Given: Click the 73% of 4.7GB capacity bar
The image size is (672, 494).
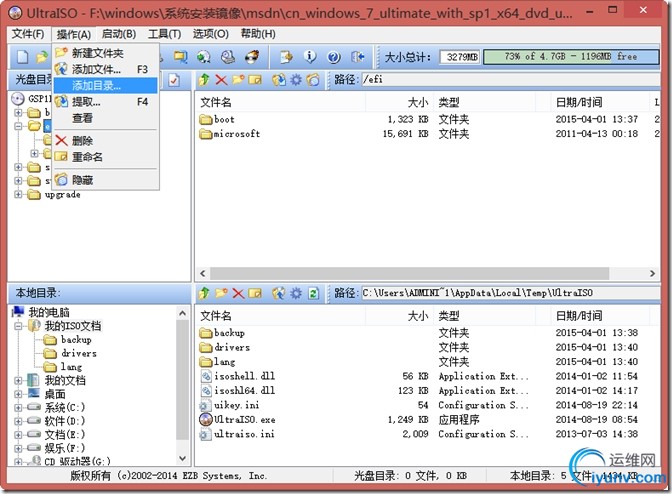Looking at the screenshot, I should click(571, 57).
